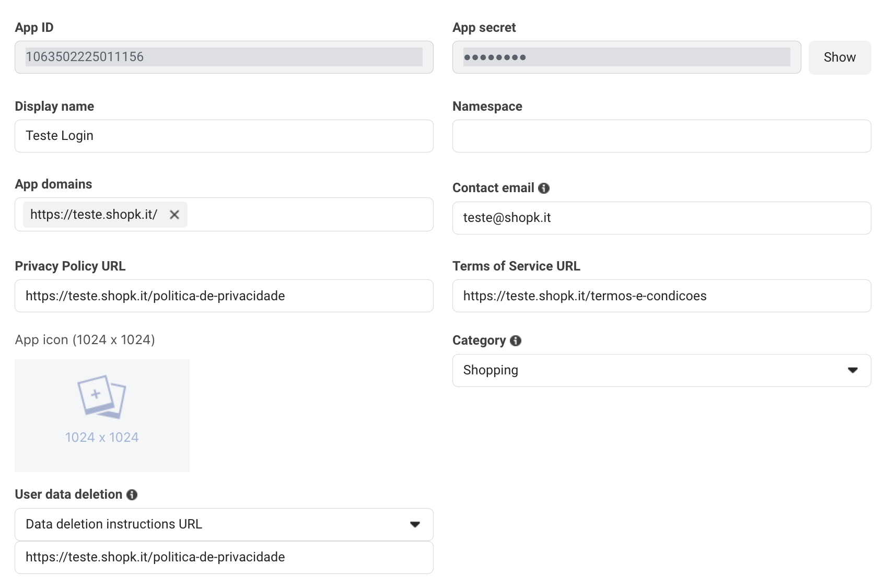Focus the Display name field with Teste Login
886x588 pixels.
pos(224,136)
